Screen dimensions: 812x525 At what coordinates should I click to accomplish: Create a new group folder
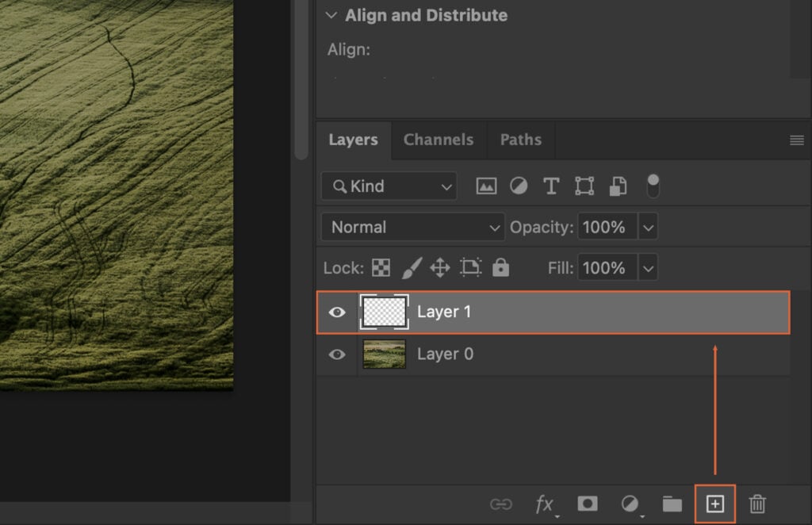coord(672,504)
